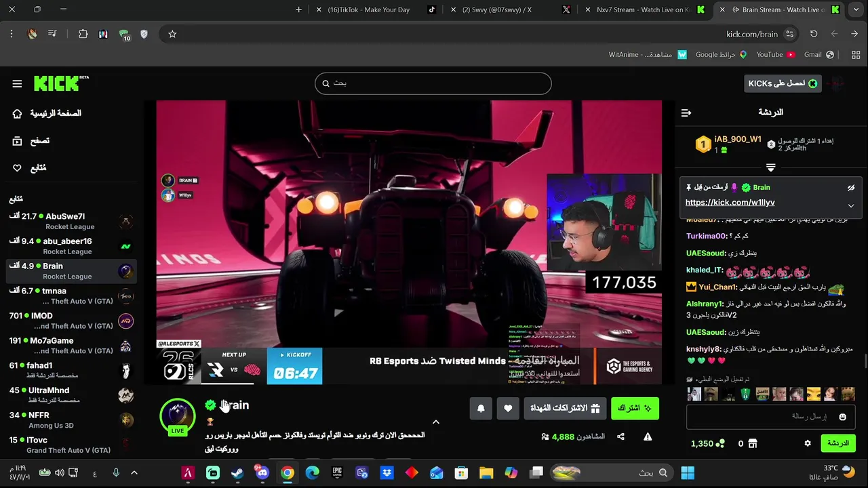
Task: Open site information icon in address bar
Action: click(x=789, y=34)
